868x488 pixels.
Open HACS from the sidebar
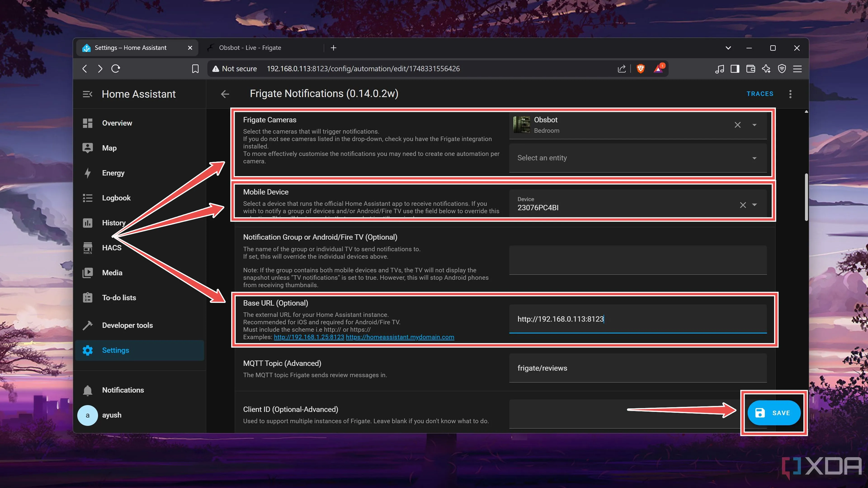point(111,248)
